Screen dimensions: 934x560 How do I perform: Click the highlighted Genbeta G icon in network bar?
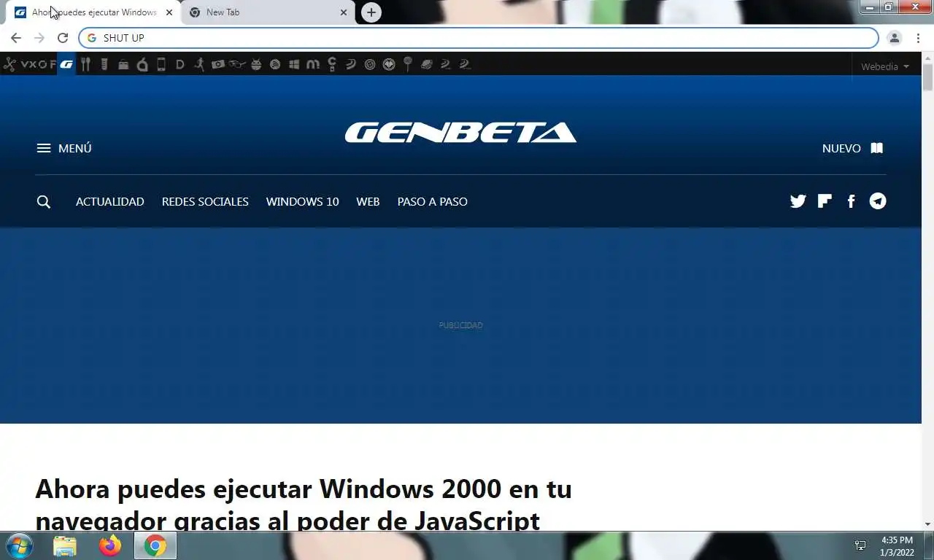(66, 64)
